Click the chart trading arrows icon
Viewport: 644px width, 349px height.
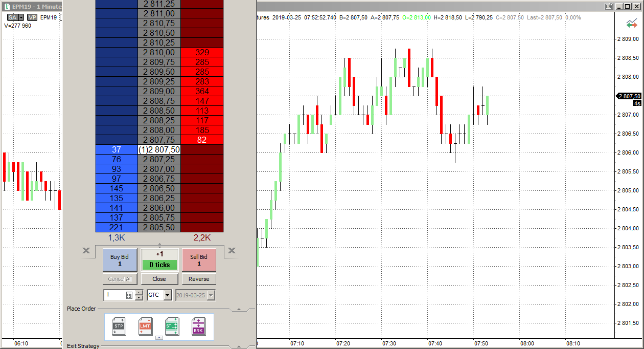tap(632, 24)
